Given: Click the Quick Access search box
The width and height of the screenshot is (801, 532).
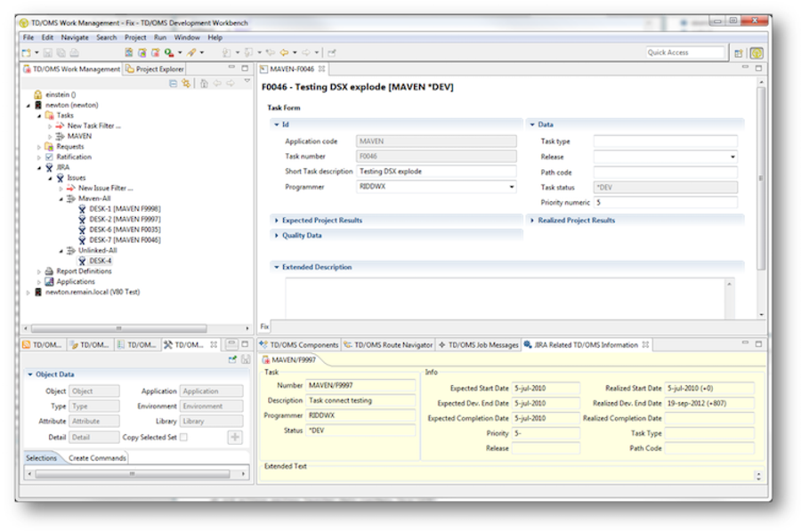Looking at the screenshot, I should [685, 52].
